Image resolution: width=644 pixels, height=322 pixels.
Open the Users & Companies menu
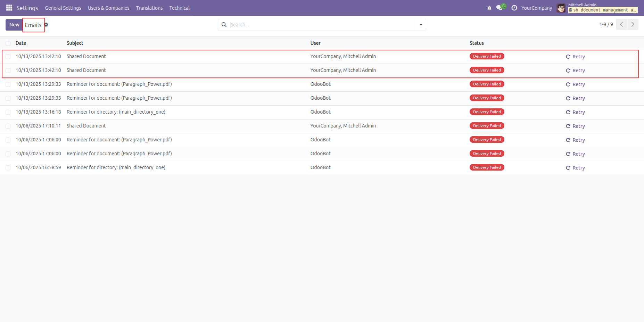(108, 8)
